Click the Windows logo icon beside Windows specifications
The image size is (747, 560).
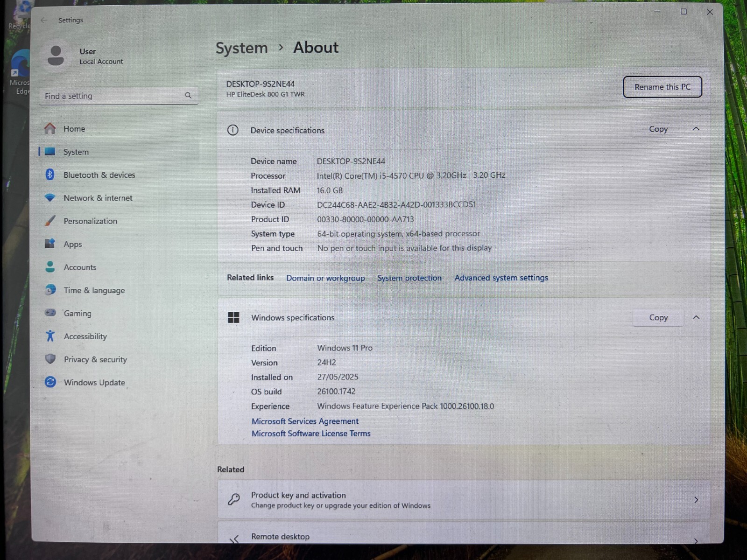(233, 317)
